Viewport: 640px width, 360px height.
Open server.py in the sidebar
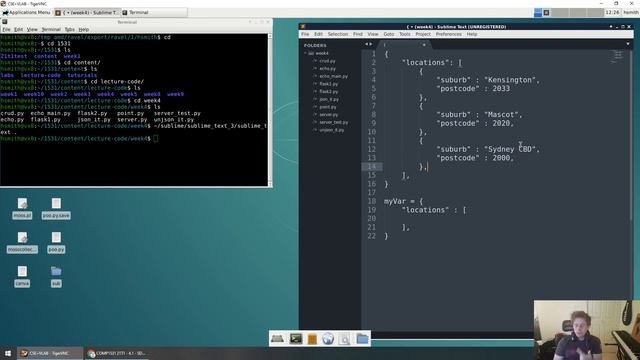[x=329, y=115]
